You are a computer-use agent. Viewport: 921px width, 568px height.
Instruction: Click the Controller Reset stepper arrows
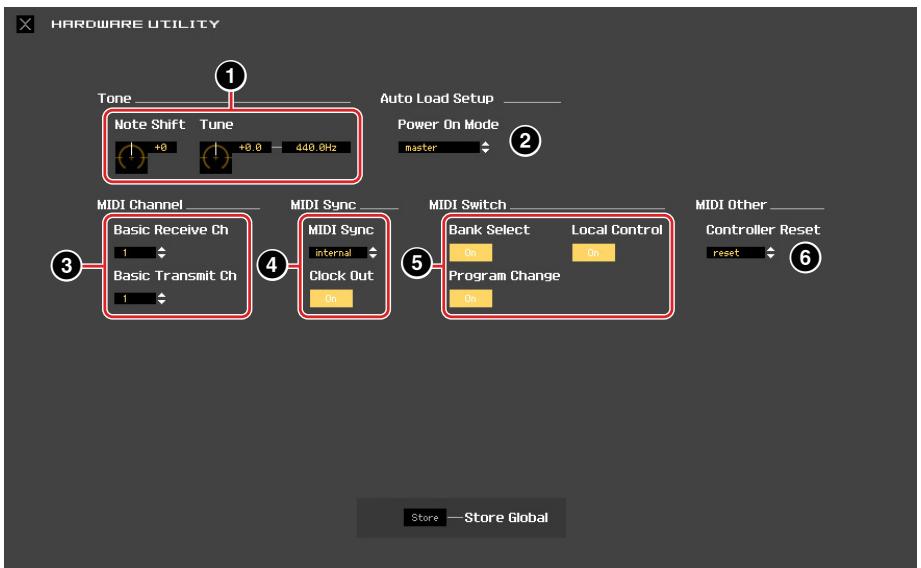[771, 253]
